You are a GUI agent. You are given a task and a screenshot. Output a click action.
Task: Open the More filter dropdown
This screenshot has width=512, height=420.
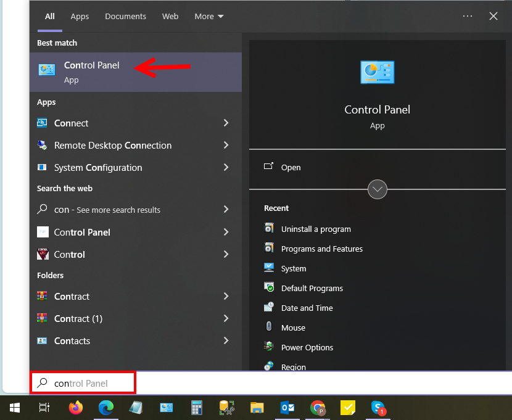pyautogui.click(x=209, y=16)
